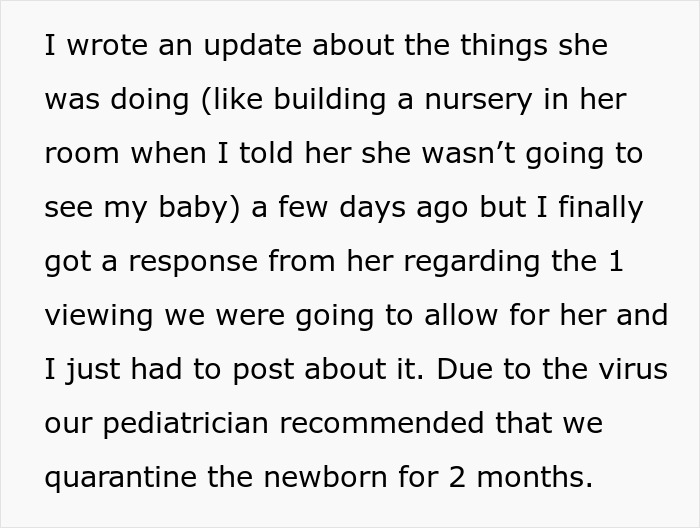Viewport: 700px width, 528px height.
Task: Click the word "allow" in the paragraph
Action: pyautogui.click(x=497, y=317)
